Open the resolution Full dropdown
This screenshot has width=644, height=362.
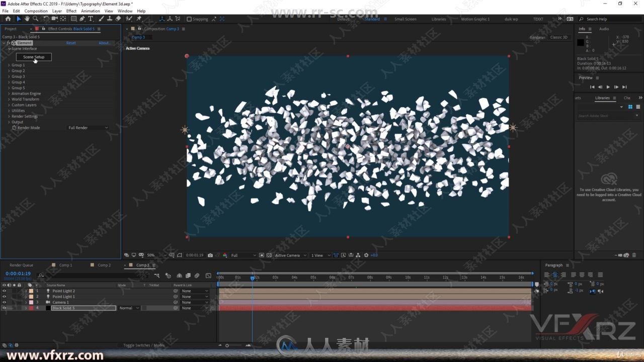[244, 255]
